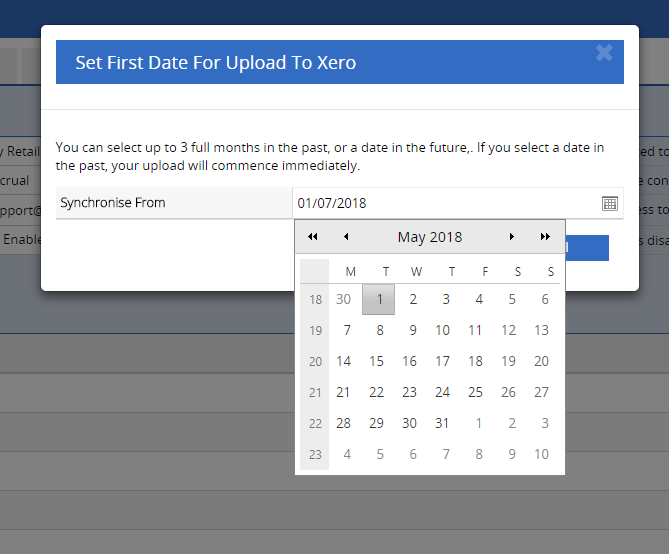Go to previous month in calendar
The image size is (669, 554).
(x=346, y=237)
